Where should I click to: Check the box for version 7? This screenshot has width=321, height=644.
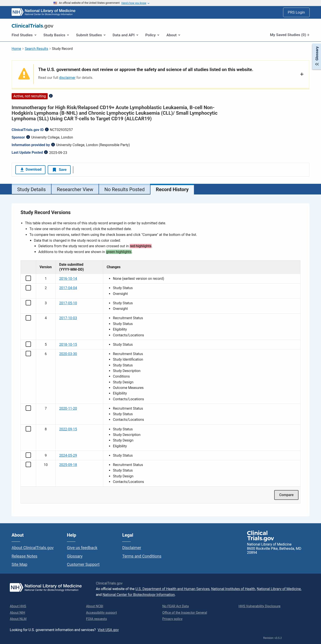tap(28, 408)
